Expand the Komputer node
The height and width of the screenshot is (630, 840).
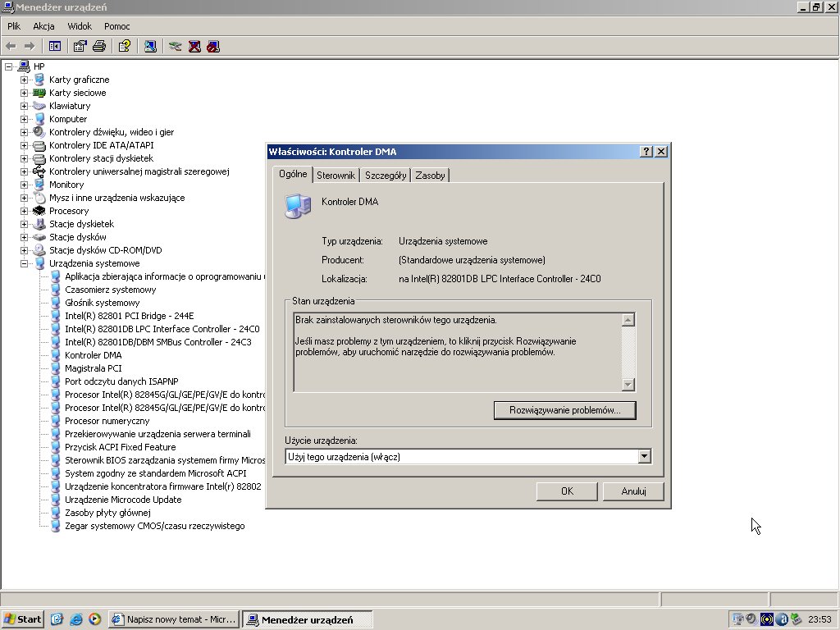(24, 119)
